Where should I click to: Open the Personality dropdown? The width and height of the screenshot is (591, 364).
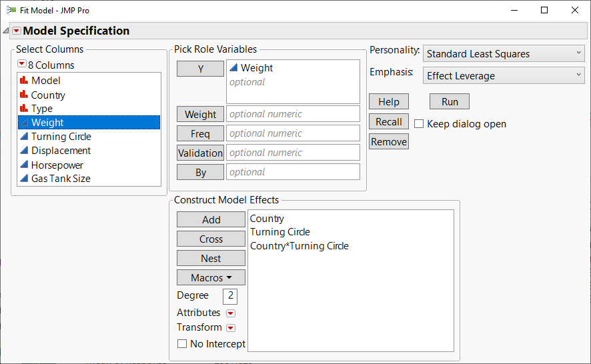pyautogui.click(x=504, y=54)
